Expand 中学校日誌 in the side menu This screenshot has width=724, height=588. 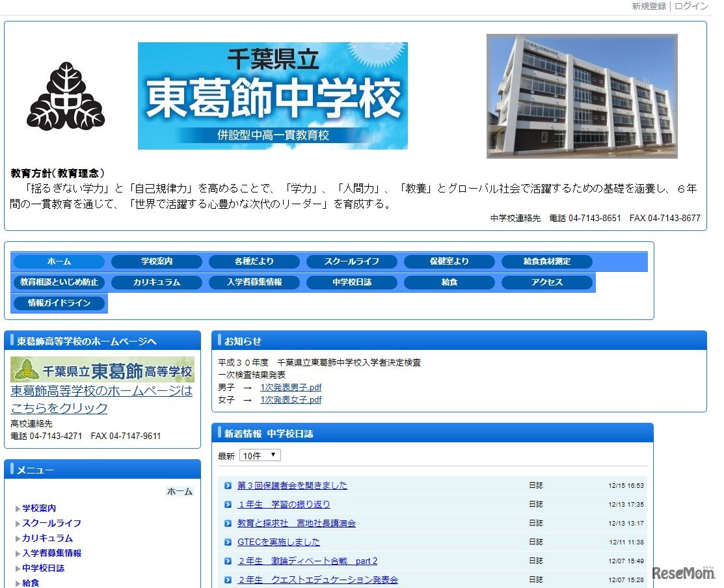pyautogui.click(x=43, y=568)
